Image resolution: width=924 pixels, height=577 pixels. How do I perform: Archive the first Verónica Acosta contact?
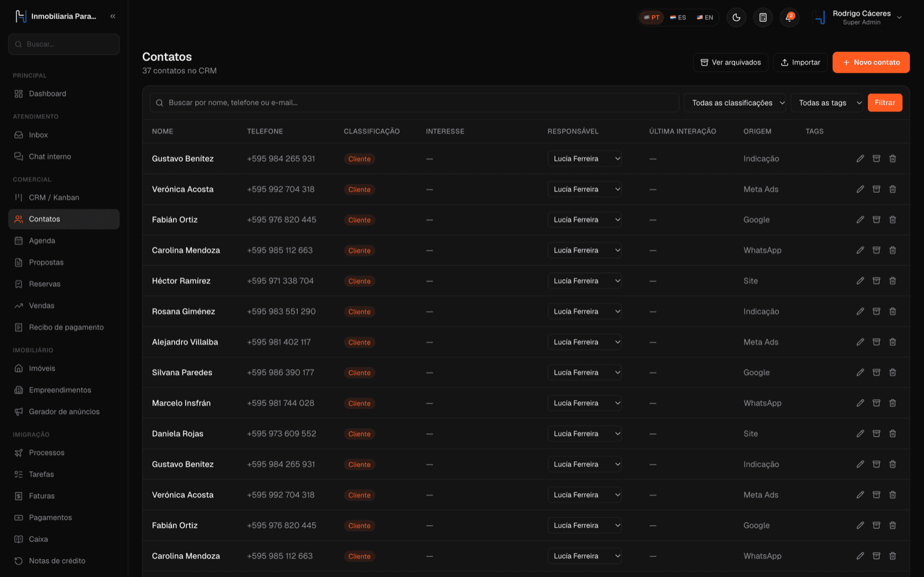click(876, 190)
